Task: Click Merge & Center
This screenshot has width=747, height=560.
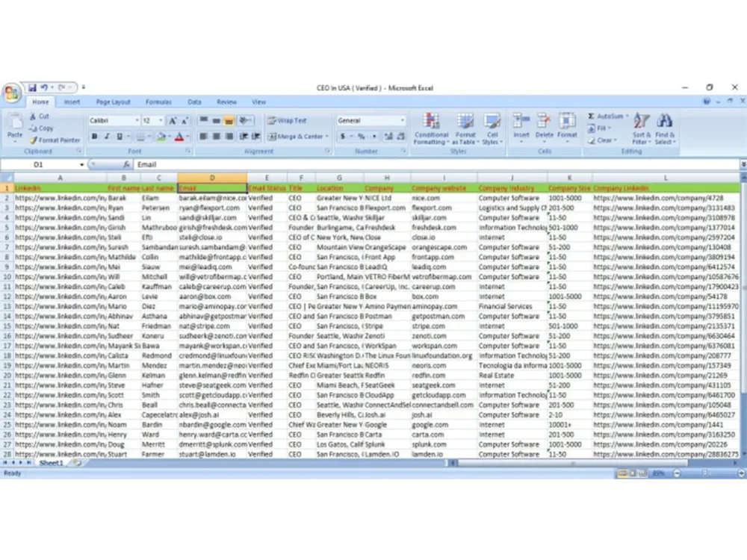Action: pyautogui.click(x=297, y=137)
